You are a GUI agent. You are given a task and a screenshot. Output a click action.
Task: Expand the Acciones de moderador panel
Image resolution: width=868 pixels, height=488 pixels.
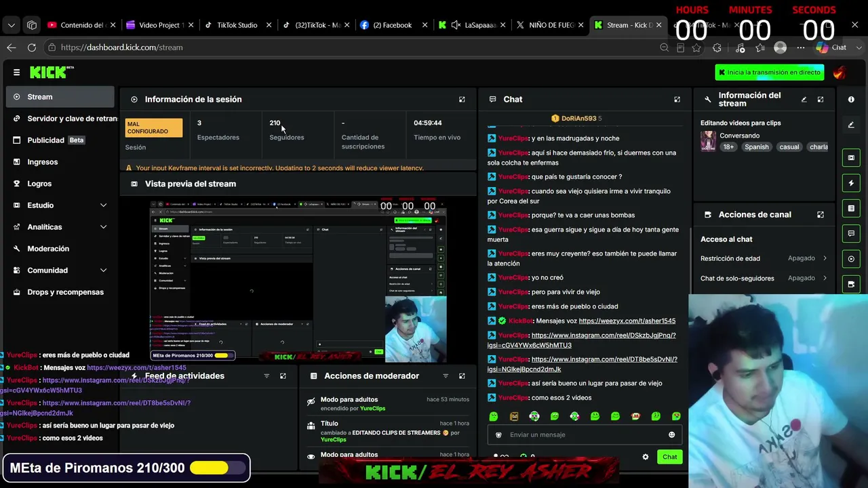462,376
